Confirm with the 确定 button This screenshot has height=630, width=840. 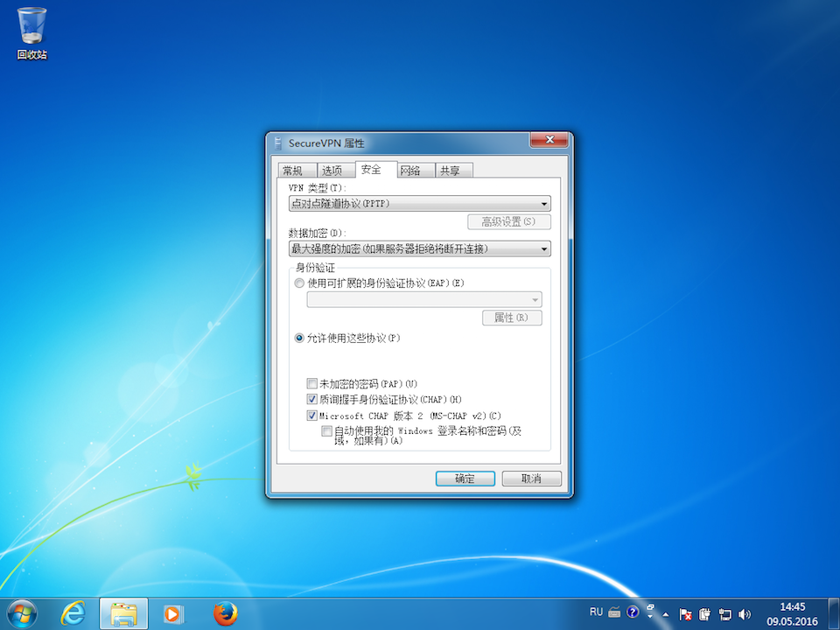pyautogui.click(x=465, y=479)
